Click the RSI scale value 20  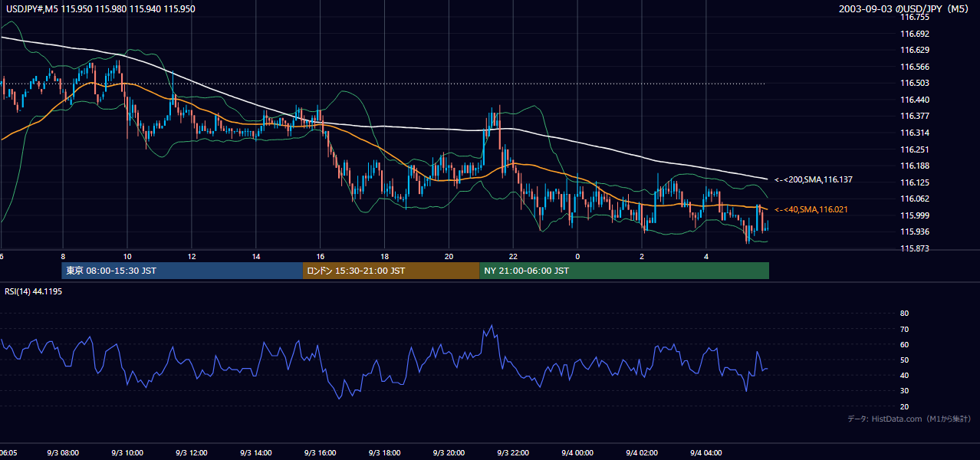click(x=904, y=406)
